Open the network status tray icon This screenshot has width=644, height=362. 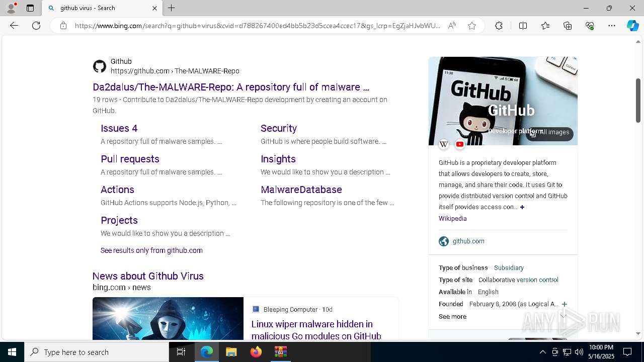567,352
